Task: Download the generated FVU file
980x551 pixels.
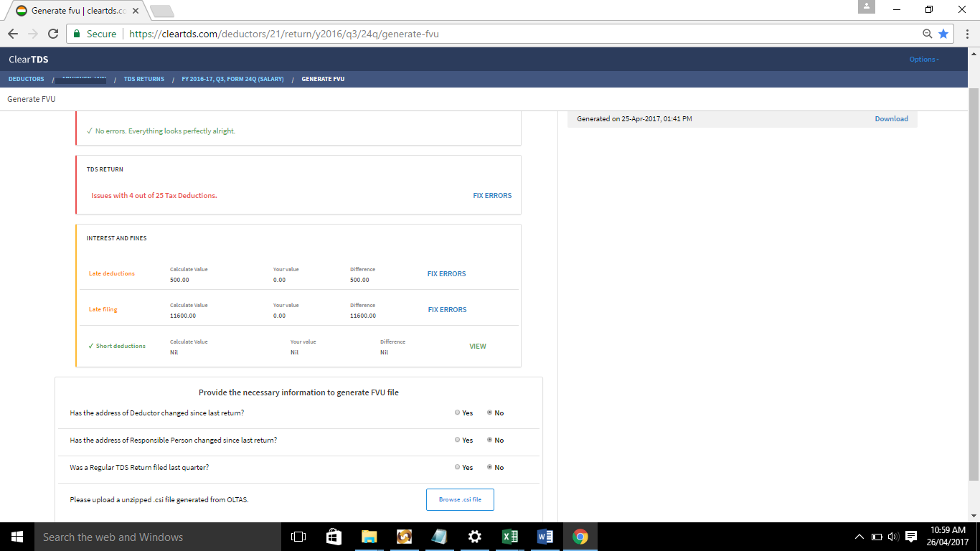Action: 891,119
